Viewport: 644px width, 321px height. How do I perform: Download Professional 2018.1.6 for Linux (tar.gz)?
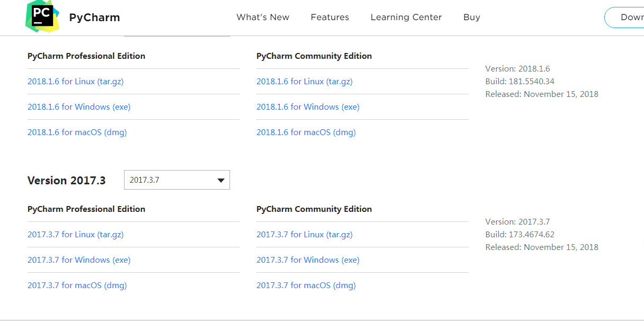75,82
